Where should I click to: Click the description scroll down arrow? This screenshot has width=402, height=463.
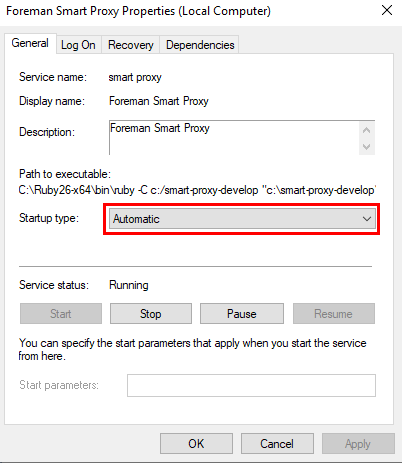367,147
